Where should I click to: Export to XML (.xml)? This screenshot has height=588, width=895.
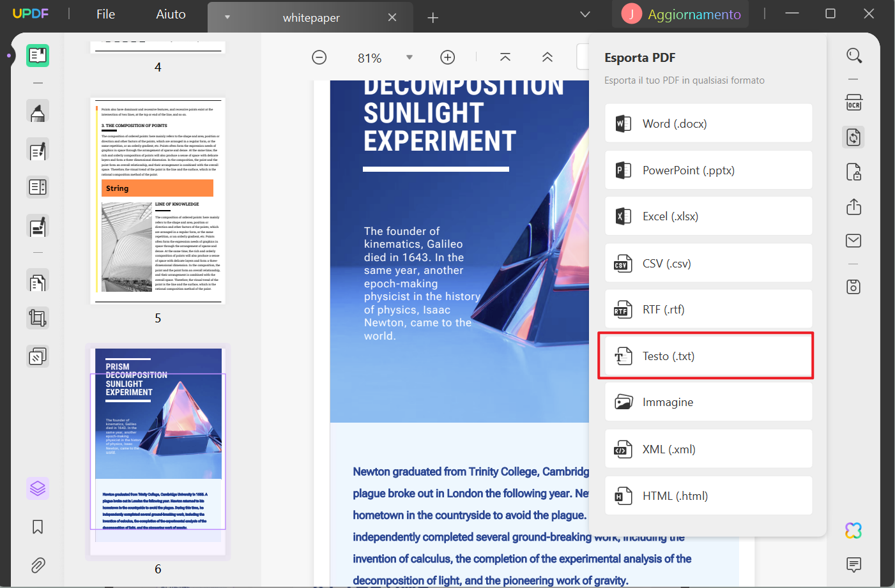708,449
